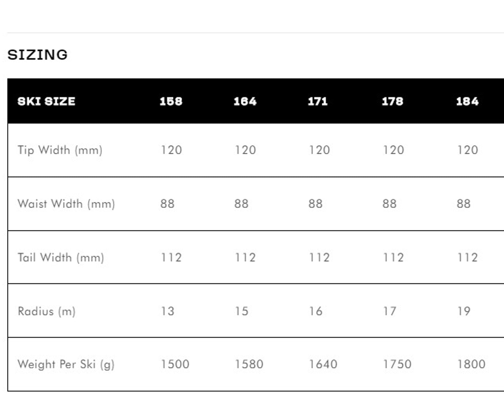The image size is (504, 420).
Task: Click the 158 ski size column header
Action: [171, 101]
